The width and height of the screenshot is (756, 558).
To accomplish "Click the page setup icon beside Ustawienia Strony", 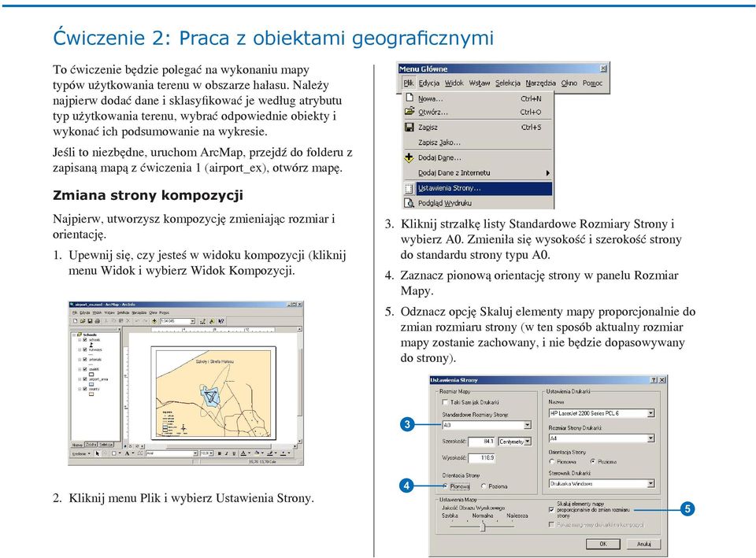I will click(409, 188).
